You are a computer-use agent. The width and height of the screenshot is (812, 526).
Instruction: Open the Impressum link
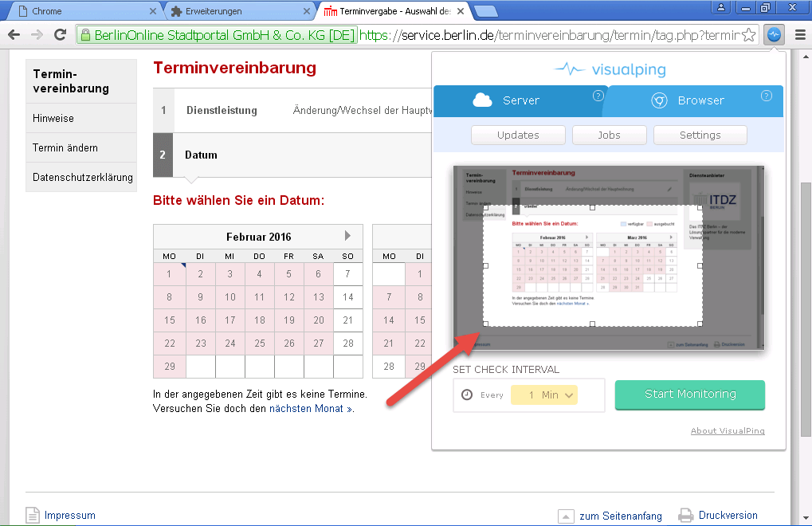(x=70, y=515)
